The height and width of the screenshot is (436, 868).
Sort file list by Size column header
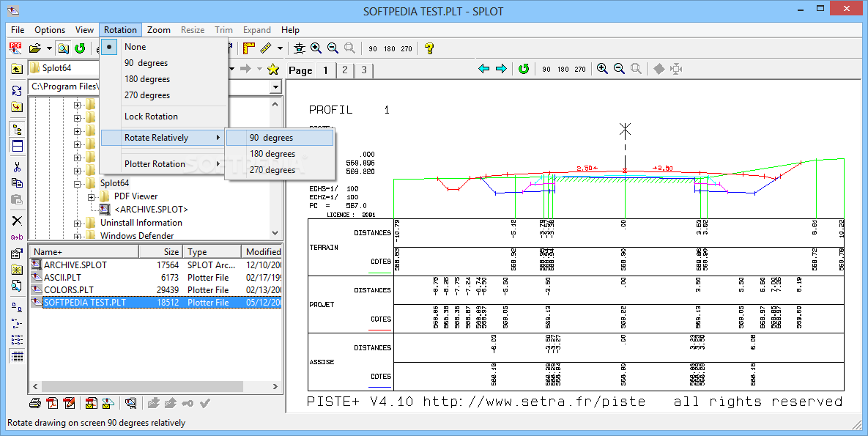pos(161,252)
